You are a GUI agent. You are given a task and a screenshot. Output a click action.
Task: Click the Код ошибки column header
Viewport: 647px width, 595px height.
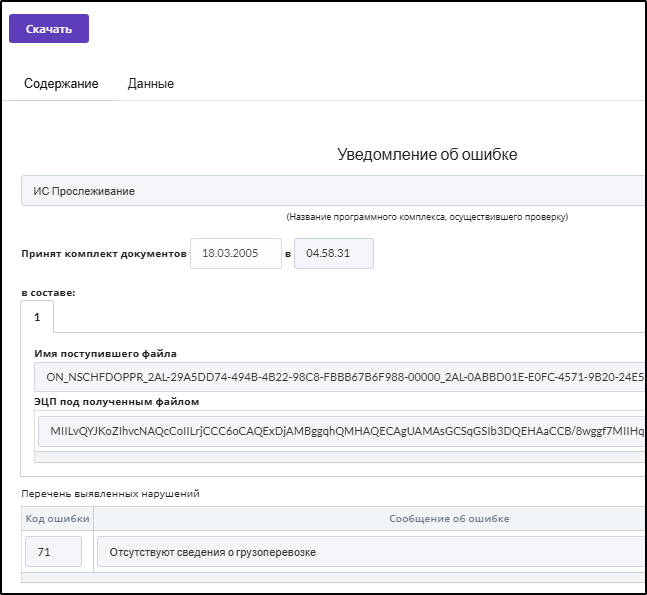coord(57,519)
